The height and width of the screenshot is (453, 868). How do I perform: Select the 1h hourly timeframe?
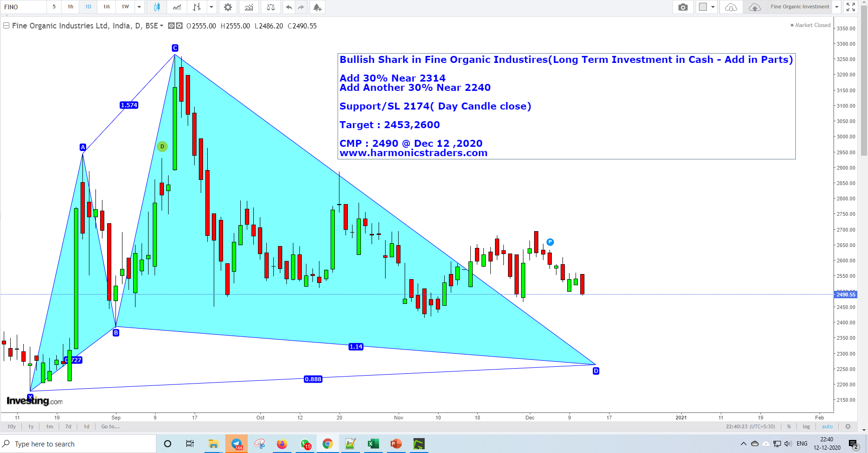[70, 7]
